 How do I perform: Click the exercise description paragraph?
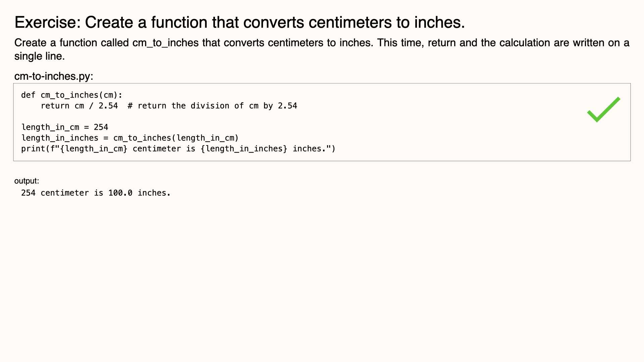click(x=322, y=49)
